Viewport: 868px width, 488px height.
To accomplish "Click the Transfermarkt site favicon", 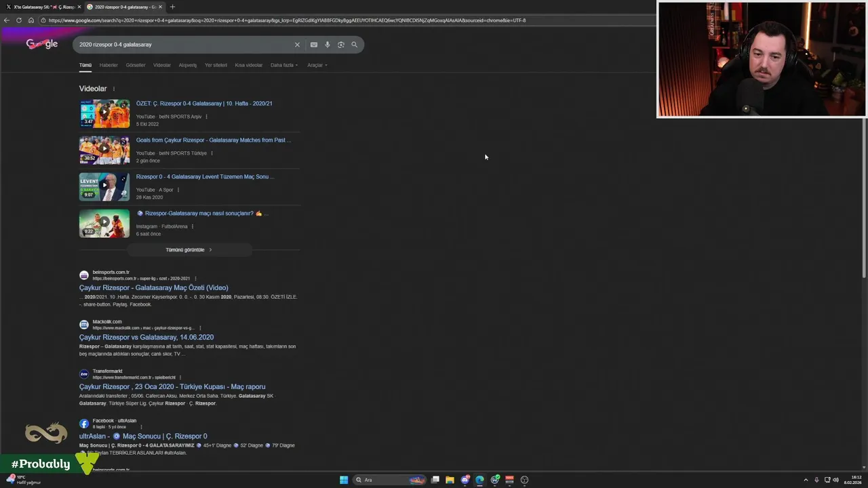I will click(84, 374).
